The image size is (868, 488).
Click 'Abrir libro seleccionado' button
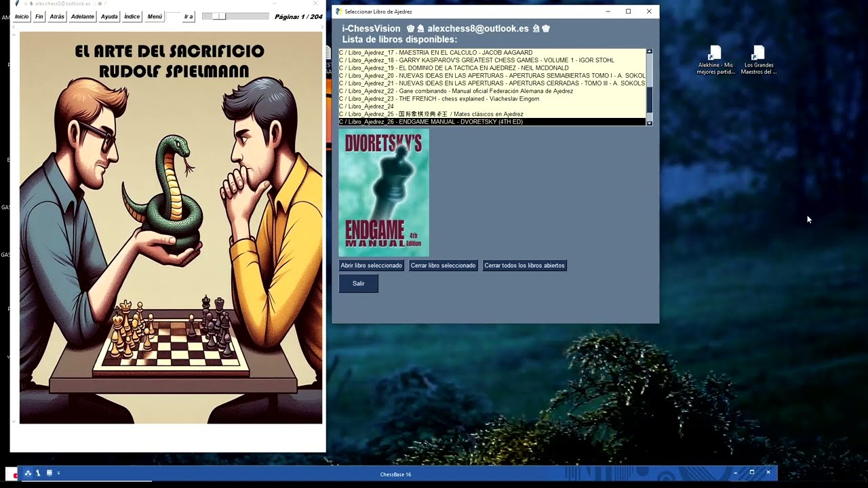[x=372, y=266]
